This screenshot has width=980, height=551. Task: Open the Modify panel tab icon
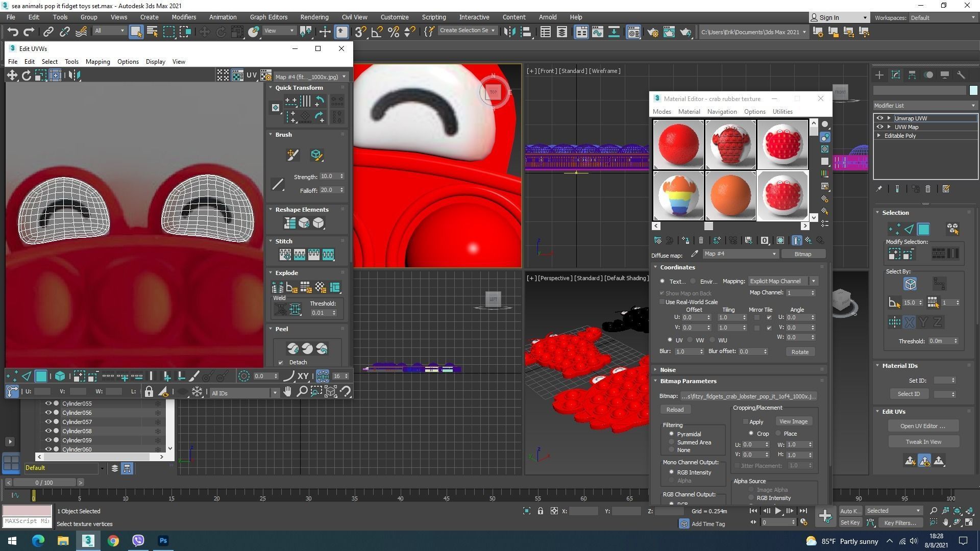point(896,75)
